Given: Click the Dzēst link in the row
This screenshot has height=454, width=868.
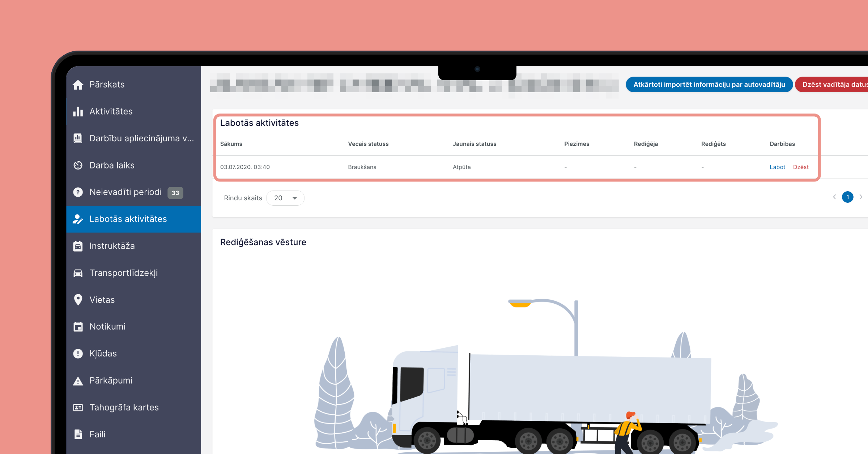Looking at the screenshot, I should [x=801, y=167].
